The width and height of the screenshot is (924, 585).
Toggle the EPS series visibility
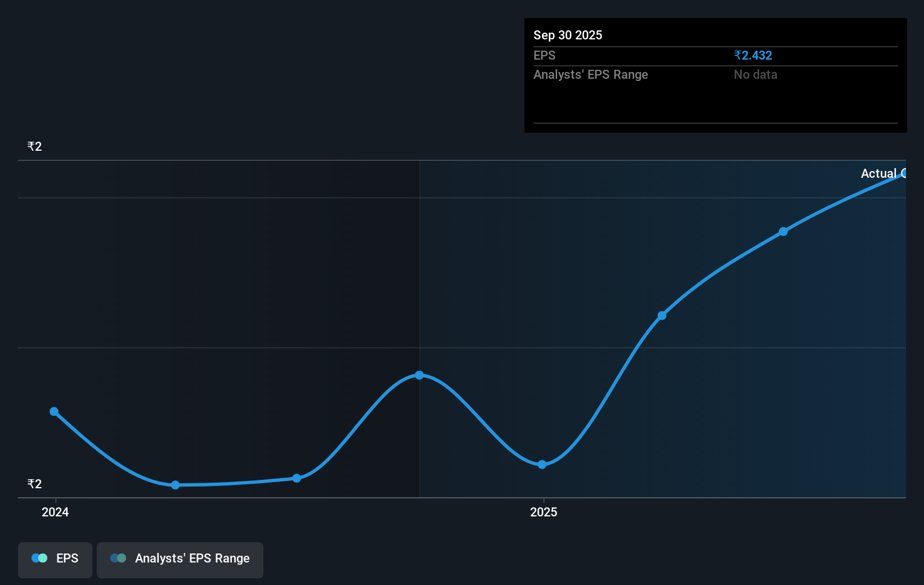pyautogui.click(x=55, y=560)
